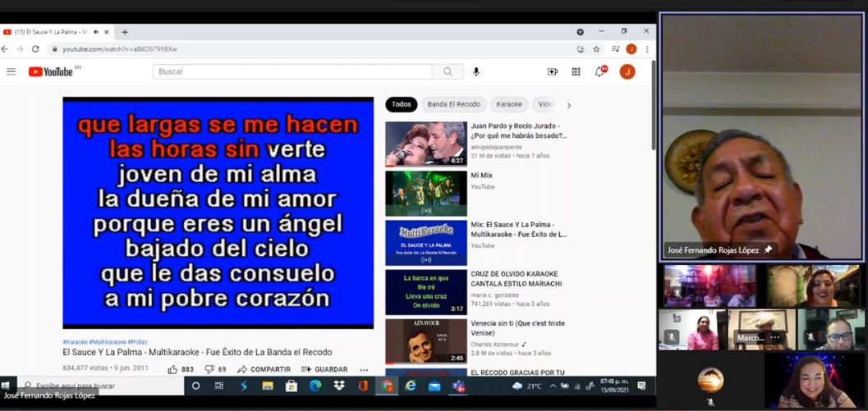Image resolution: width=868 pixels, height=411 pixels.
Task: Start voice search with microphone icon
Action: pos(476,71)
